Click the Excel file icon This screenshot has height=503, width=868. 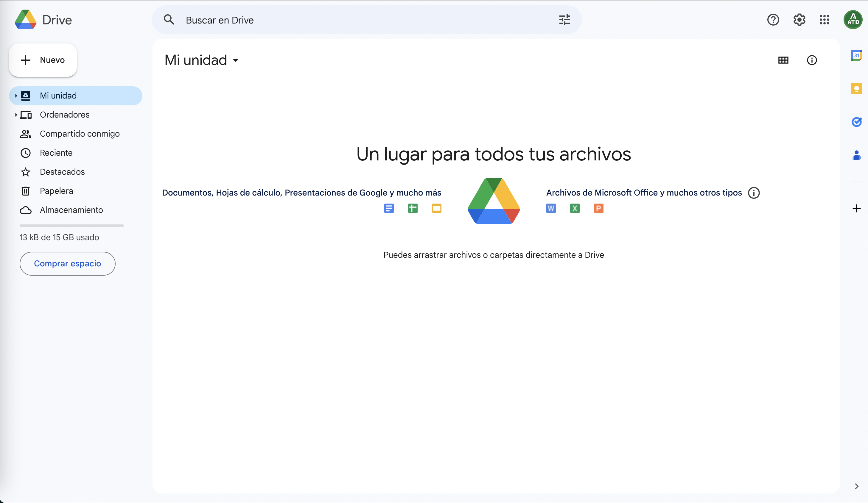[575, 208]
